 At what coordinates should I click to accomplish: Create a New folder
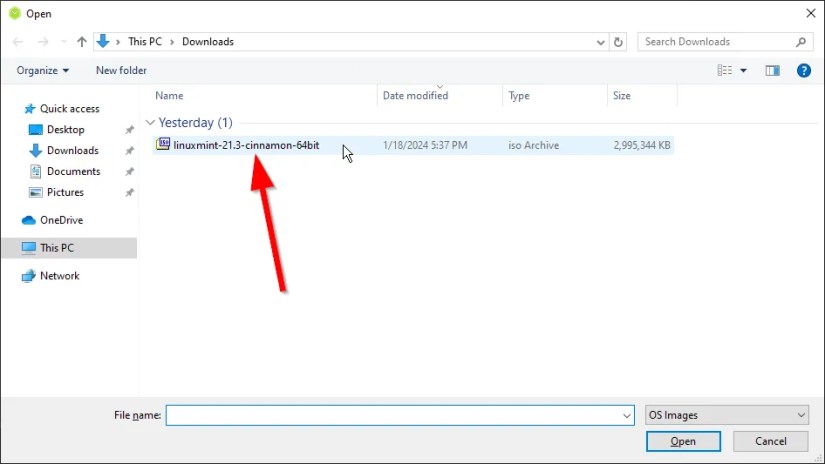pos(121,70)
